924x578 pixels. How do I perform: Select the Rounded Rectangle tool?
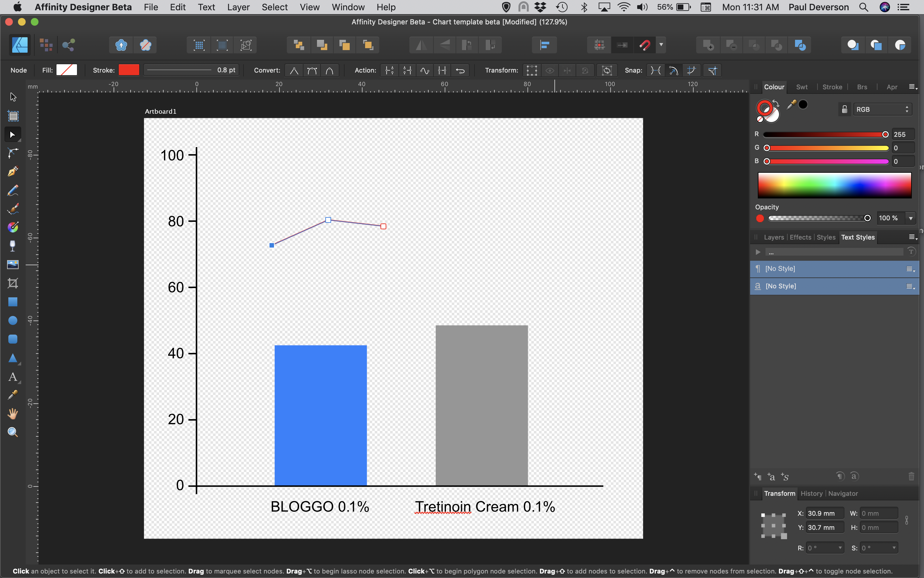(13, 339)
